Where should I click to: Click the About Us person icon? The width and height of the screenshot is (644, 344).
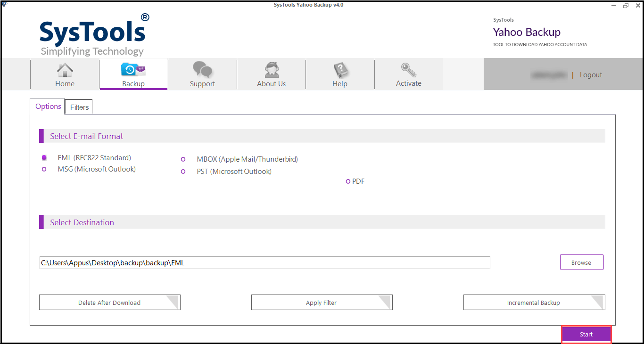pyautogui.click(x=271, y=70)
